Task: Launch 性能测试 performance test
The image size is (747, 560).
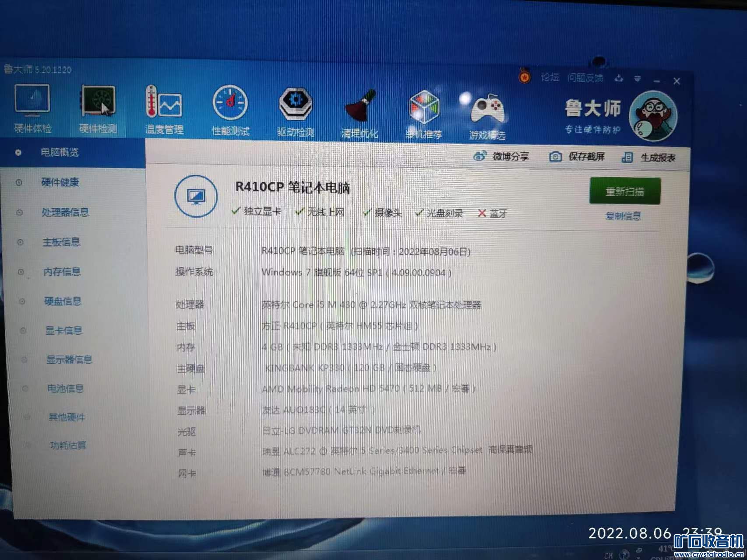Action: [x=230, y=111]
